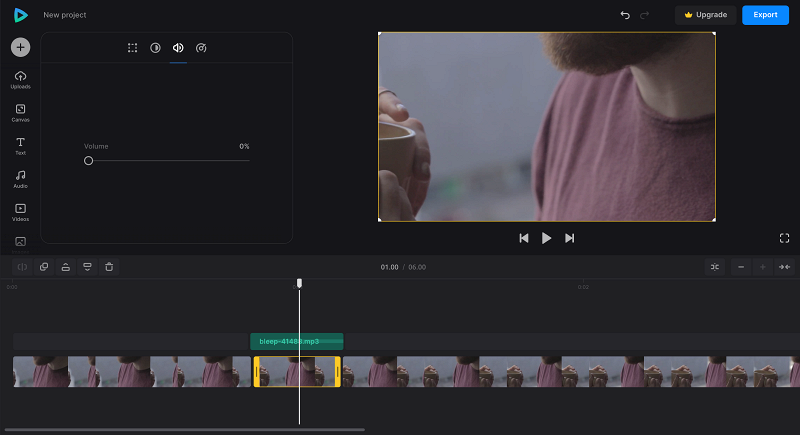Click the Volume 0% value
This screenshot has height=435, width=800.
[244, 146]
